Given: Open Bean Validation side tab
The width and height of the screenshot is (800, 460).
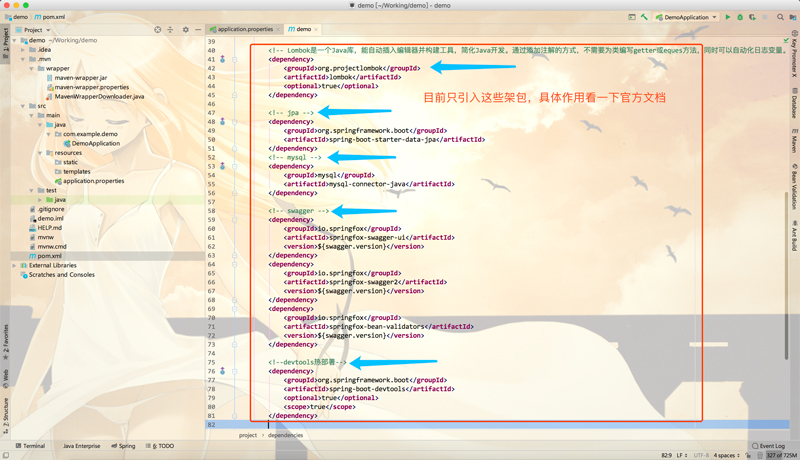Looking at the screenshot, I should tap(794, 186).
